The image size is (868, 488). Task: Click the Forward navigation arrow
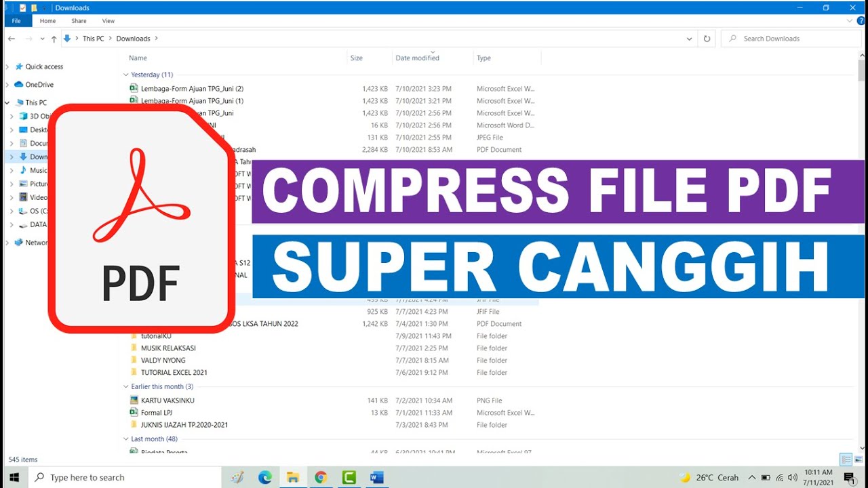click(28, 39)
